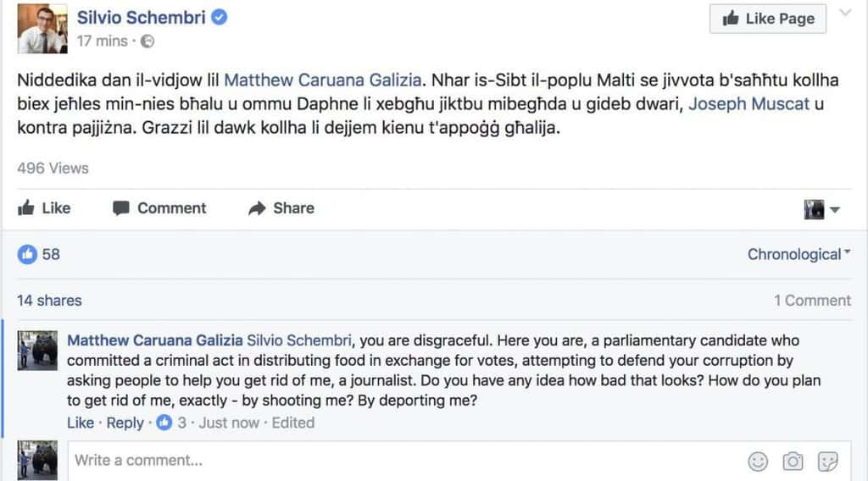View the 14 shares list
Screen dimensions: 868x481
pyautogui.click(x=49, y=300)
